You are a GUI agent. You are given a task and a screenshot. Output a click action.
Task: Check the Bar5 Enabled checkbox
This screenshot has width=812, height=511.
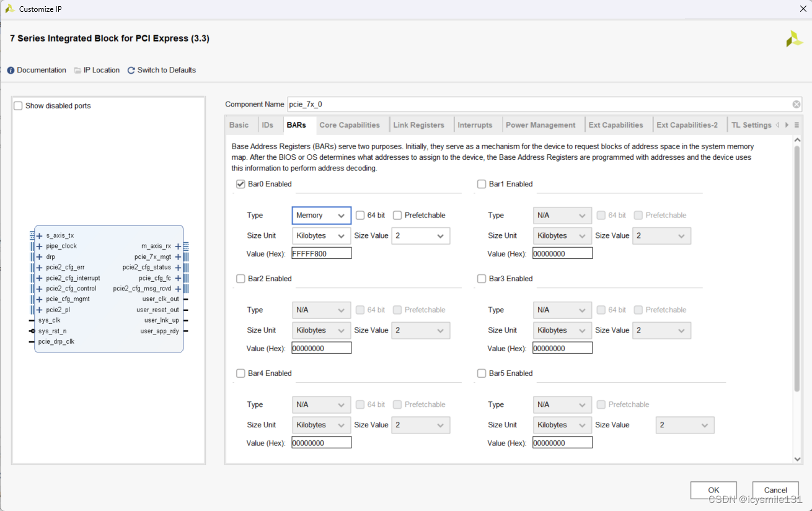[x=482, y=373]
